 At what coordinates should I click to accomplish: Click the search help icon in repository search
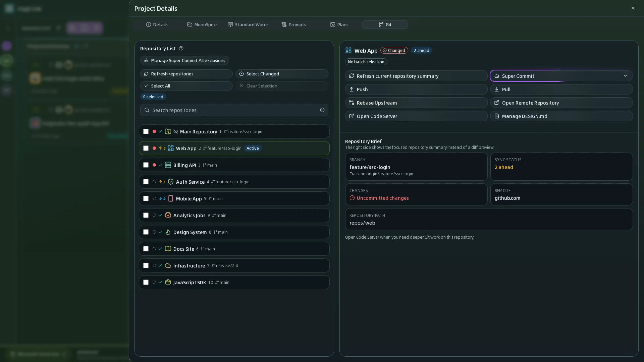(x=322, y=110)
